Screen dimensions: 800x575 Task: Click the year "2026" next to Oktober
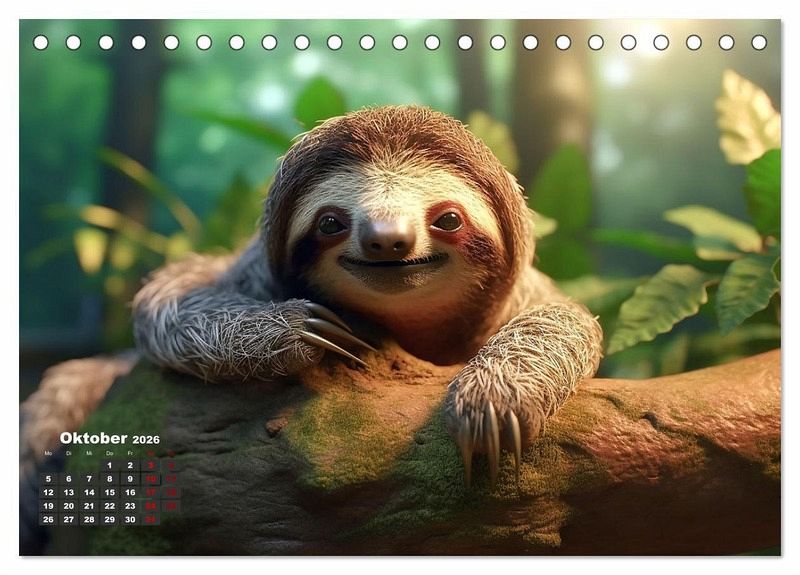coord(146,439)
